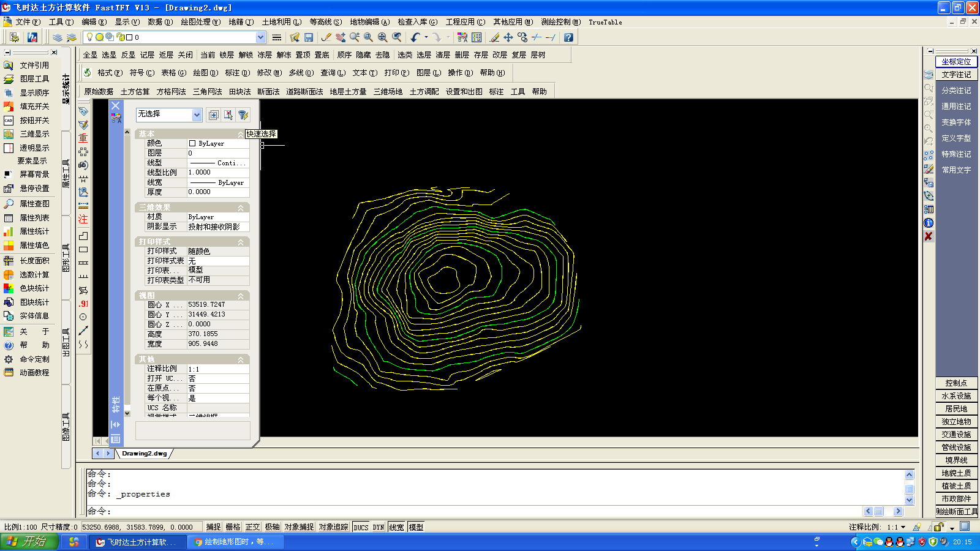
Task: Click the 长度面积 icon in left panel
Action: (x=9, y=261)
